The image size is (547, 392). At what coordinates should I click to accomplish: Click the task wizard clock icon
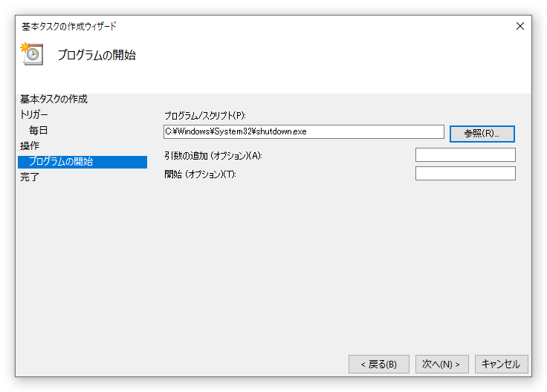click(x=32, y=54)
